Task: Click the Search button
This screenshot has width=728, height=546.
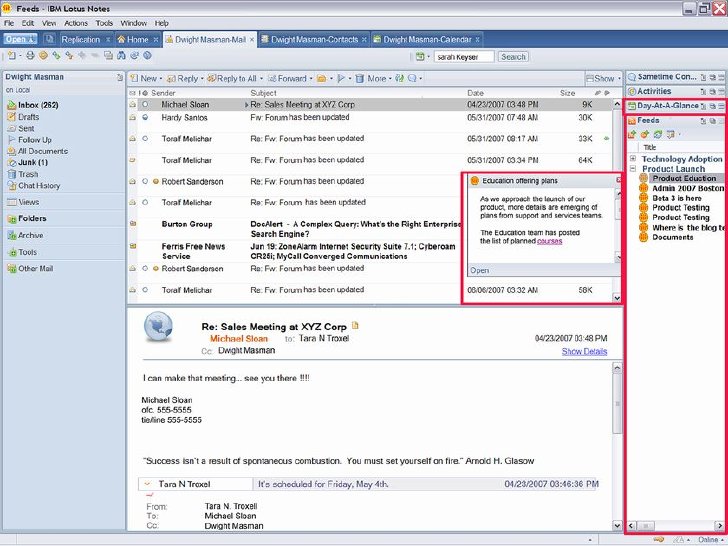Action: pos(513,57)
